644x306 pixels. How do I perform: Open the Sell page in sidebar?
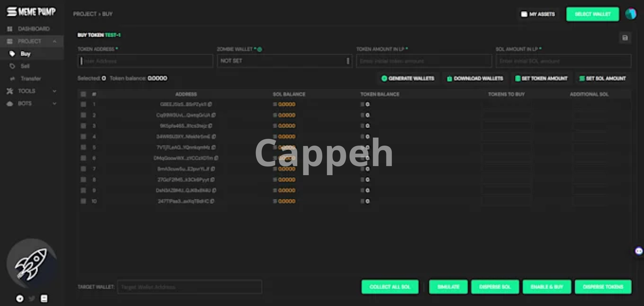coord(25,66)
